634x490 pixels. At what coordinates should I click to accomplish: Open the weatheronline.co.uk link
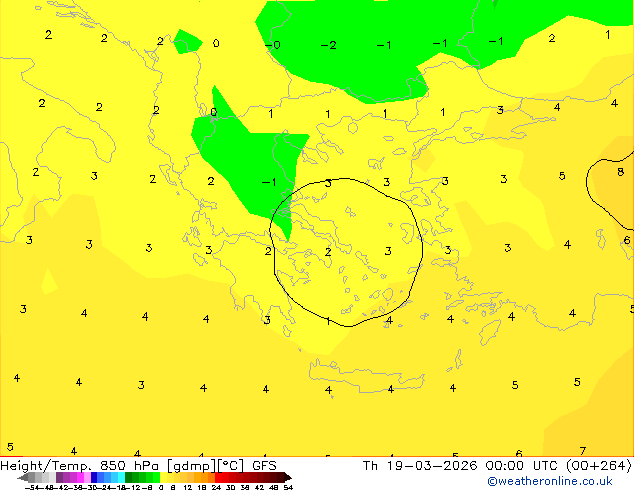(x=550, y=481)
